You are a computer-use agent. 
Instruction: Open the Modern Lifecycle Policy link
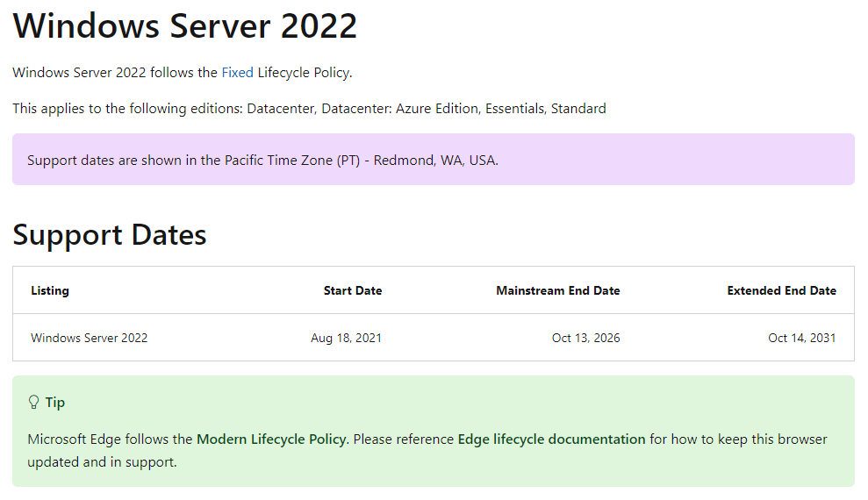(271, 439)
